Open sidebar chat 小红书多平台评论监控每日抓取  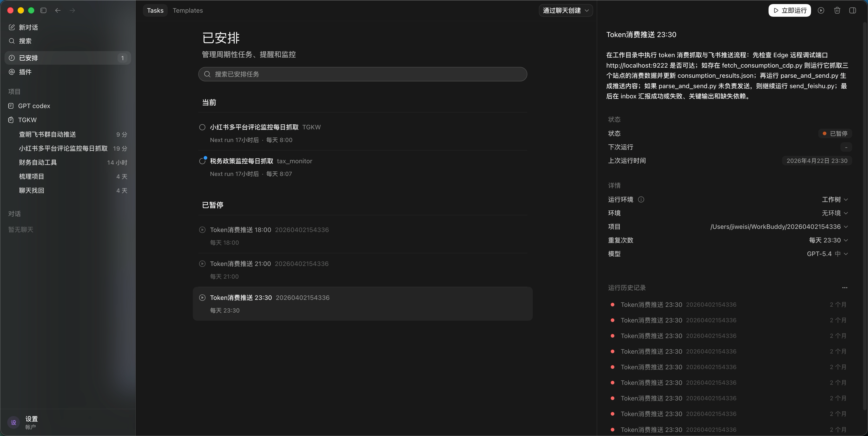tap(68, 148)
